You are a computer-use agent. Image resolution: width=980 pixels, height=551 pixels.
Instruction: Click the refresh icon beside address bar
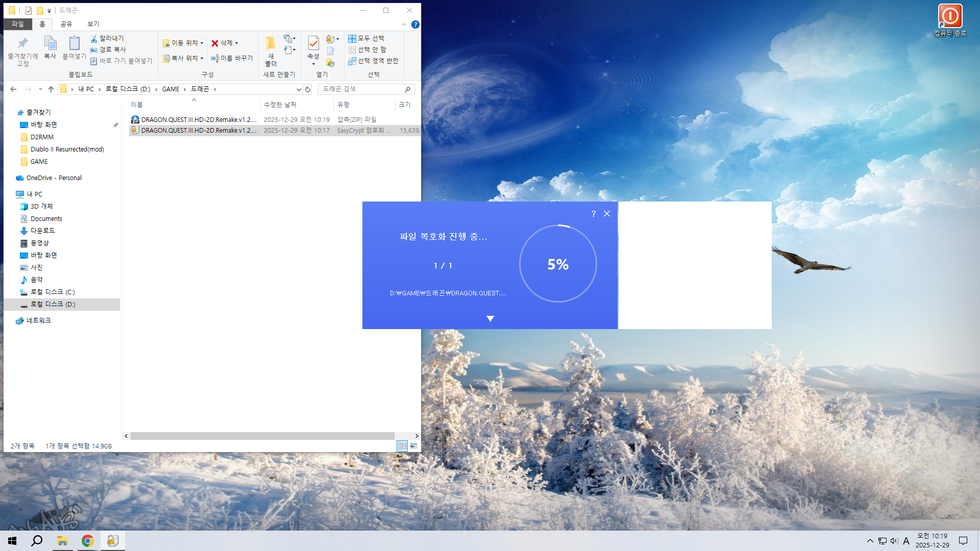tap(308, 89)
